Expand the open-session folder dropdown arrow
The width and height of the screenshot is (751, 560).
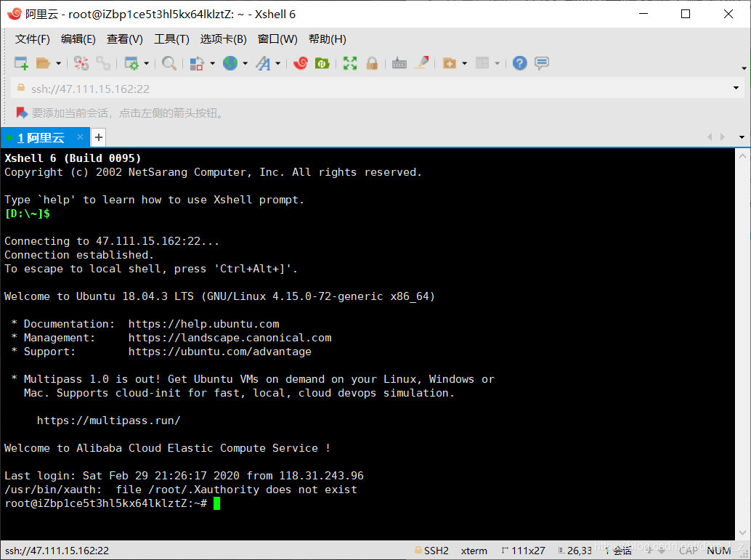click(58, 63)
